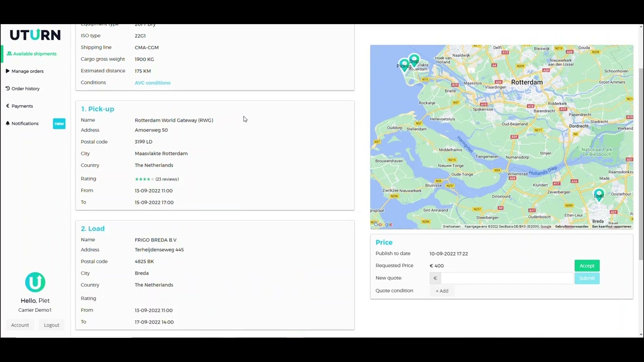The image size is (644, 362).
Task: Click the Rotterdam city label on the map
Action: click(527, 82)
